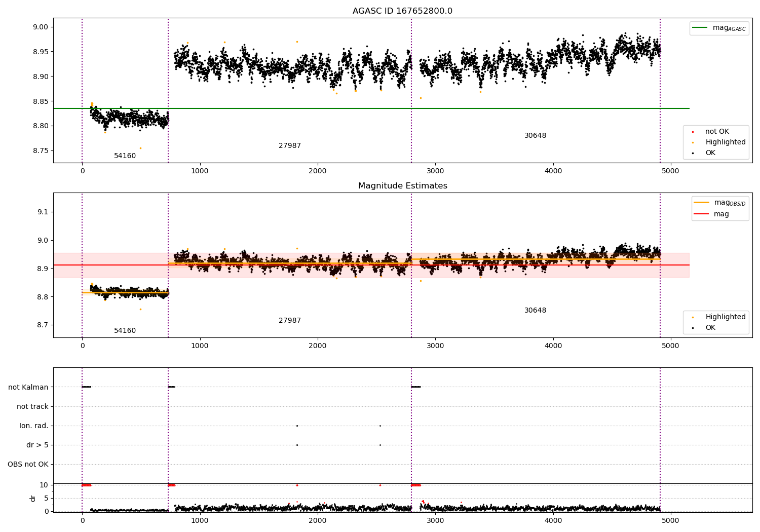
Task: Click the "Magnitude Estimates" plot title
Action: (402, 186)
